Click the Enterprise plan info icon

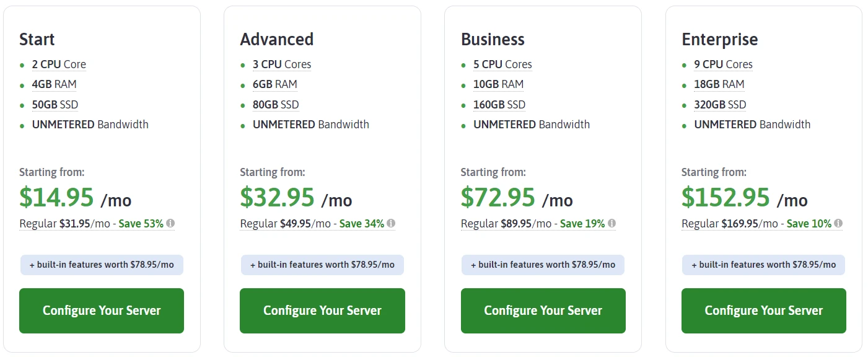[x=839, y=223]
